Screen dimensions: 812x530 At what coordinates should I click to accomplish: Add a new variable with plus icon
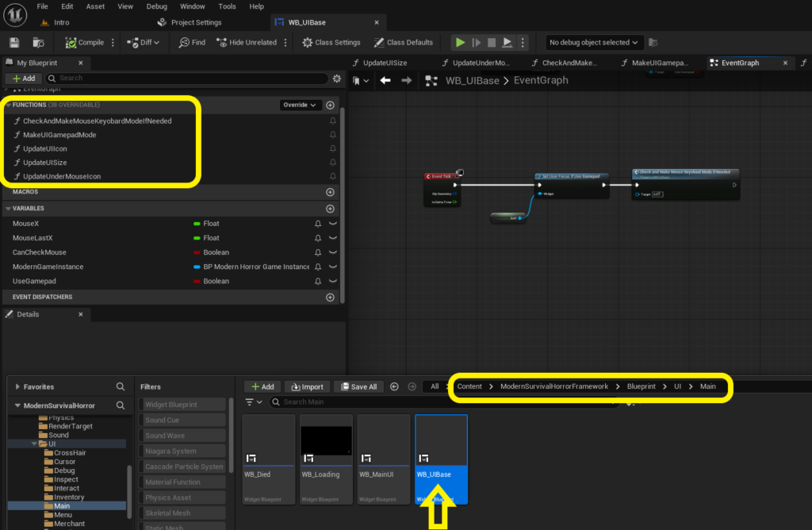point(330,209)
